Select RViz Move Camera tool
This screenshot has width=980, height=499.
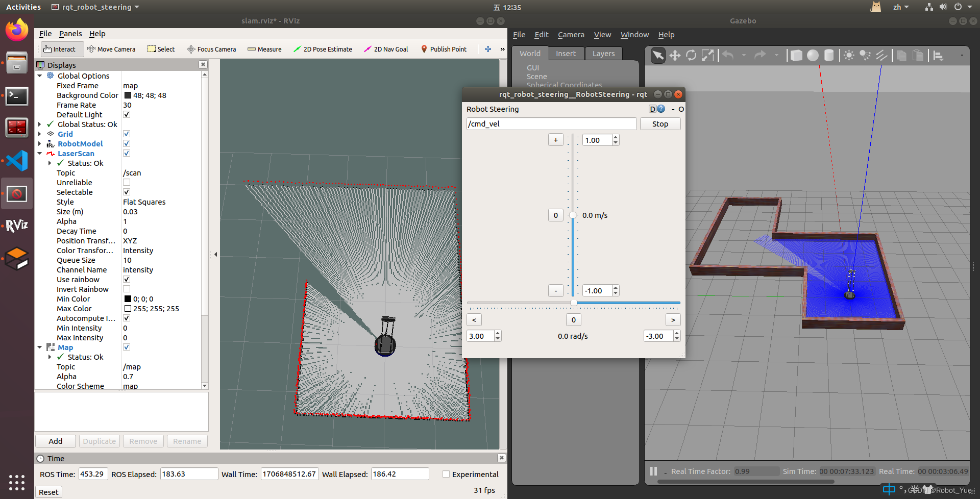[111, 49]
